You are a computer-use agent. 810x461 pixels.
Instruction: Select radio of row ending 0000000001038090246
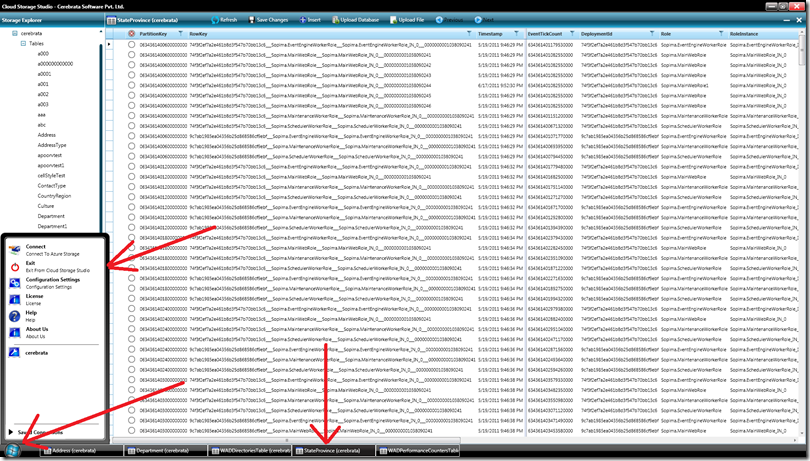click(132, 105)
